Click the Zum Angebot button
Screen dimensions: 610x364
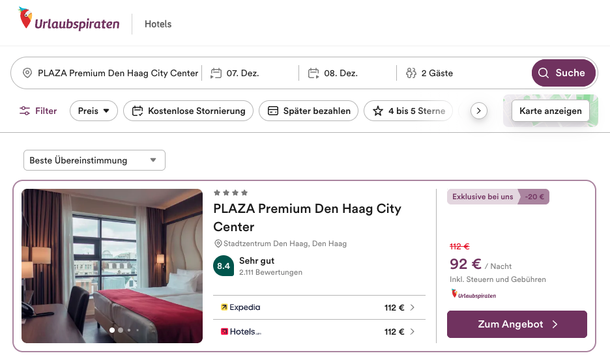coord(517,324)
